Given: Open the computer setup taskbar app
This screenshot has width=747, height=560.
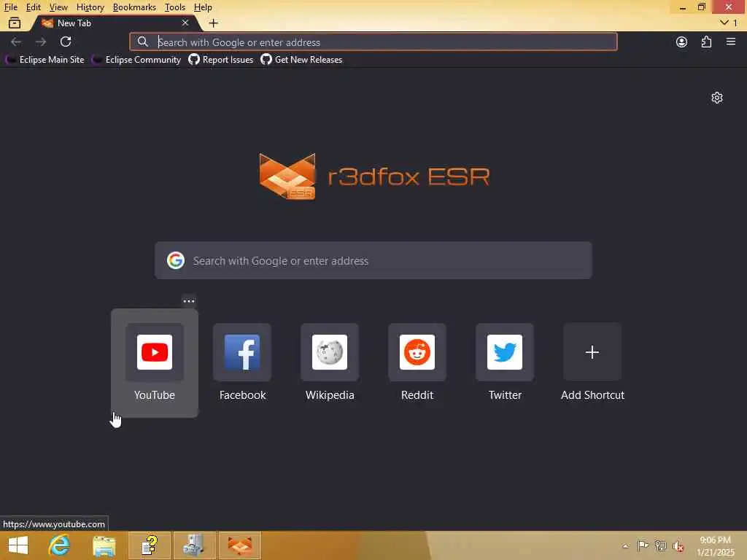Looking at the screenshot, I should [194, 545].
